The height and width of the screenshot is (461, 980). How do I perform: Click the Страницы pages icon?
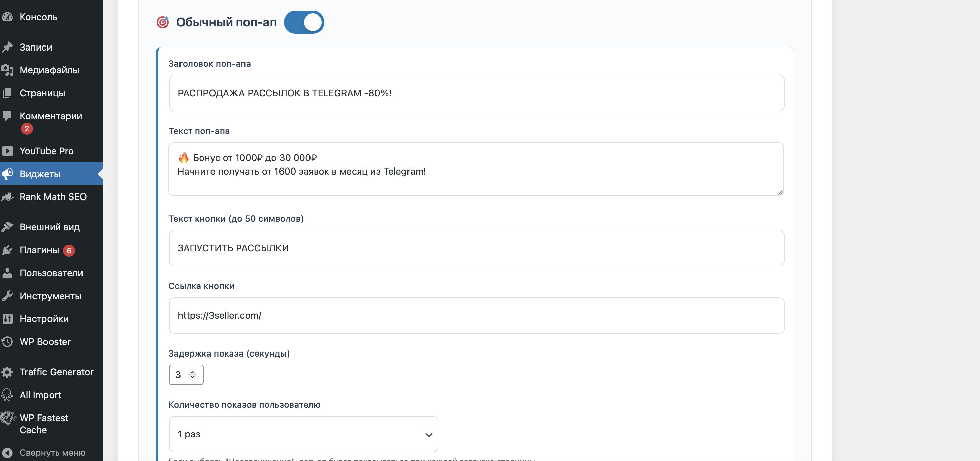[x=7, y=93]
